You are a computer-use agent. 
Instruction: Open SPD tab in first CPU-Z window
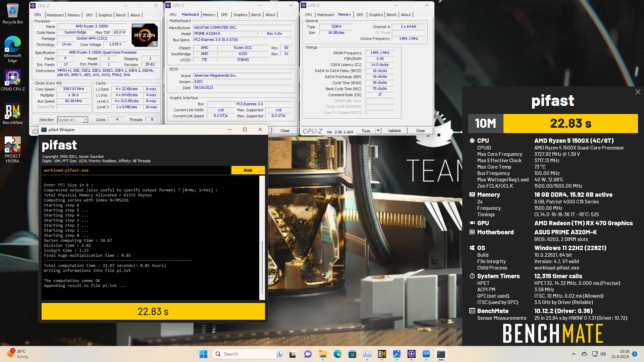89,15
